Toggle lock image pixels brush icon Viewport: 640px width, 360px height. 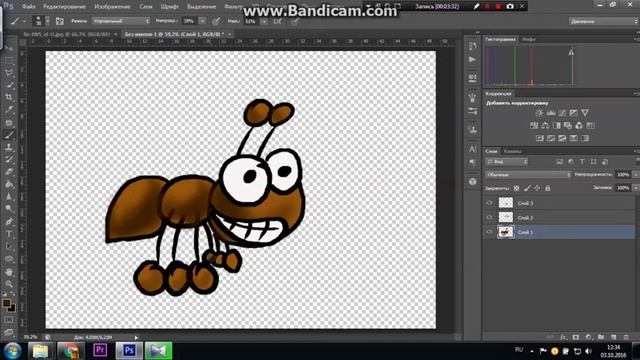[527, 188]
